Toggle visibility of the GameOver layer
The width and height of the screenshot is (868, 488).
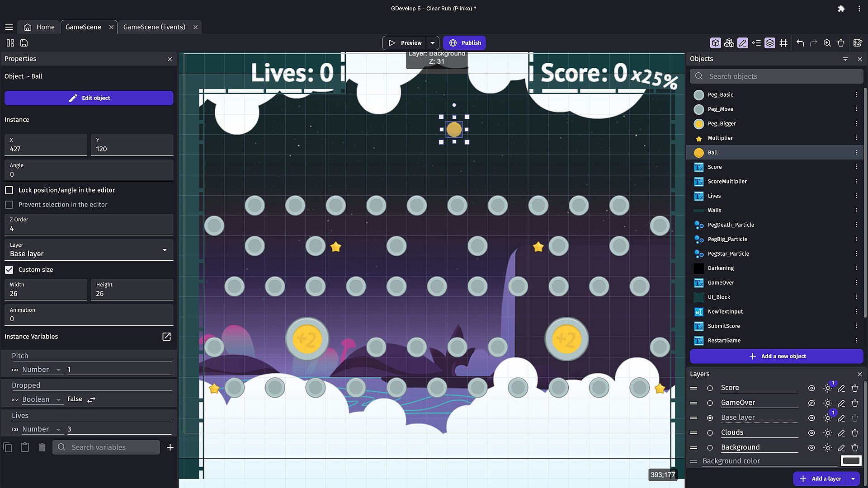pyautogui.click(x=811, y=403)
